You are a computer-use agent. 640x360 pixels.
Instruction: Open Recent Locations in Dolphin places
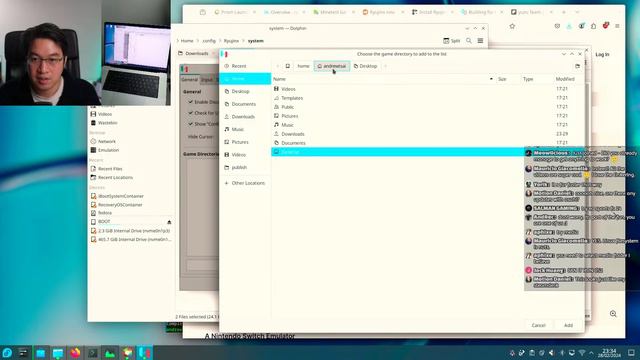[x=115, y=177]
